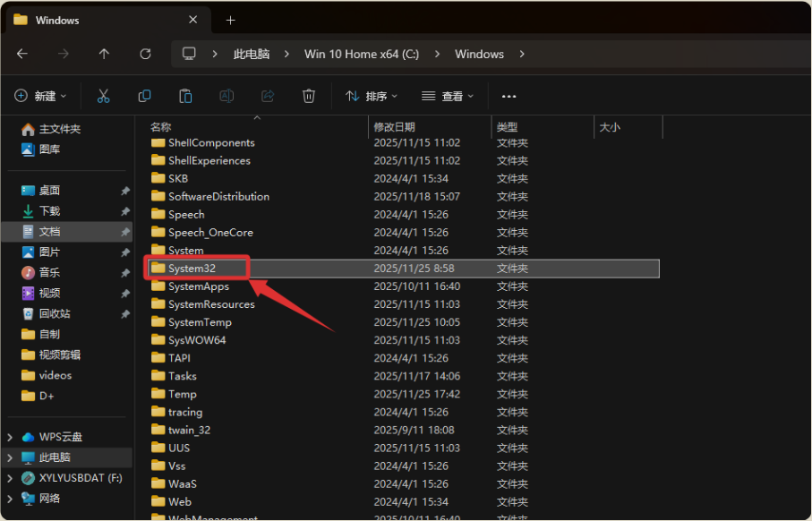The image size is (812, 521).
Task: Click the Paste clipboard icon
Action: pyautogui.click(x=185, y=96)
